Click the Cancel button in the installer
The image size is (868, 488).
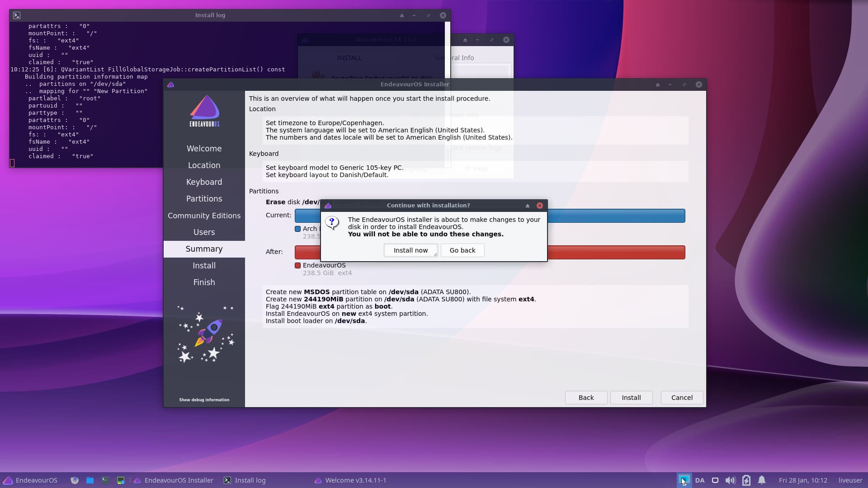pos(682,398)
